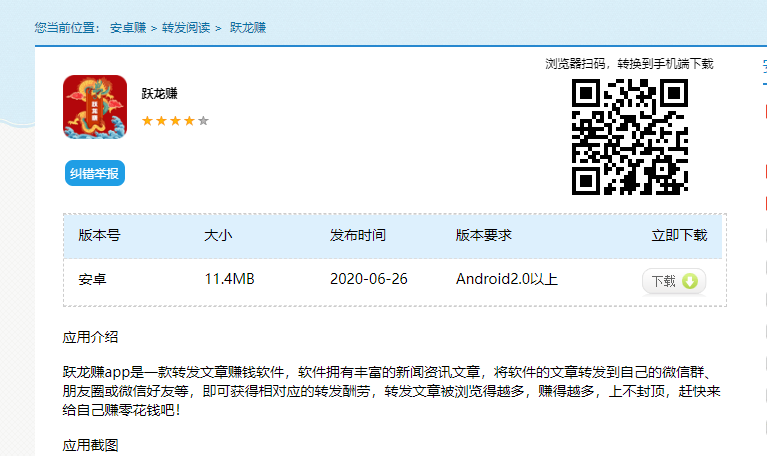767x456 pixels.
Task: Select the 安卓 version cell
Action: point(93,279)
